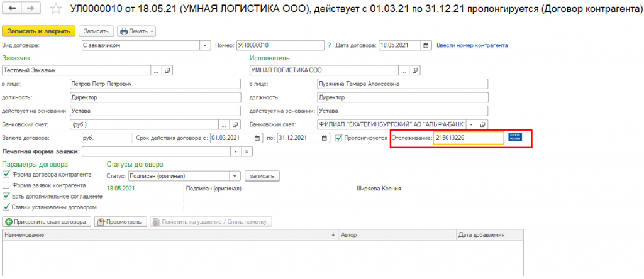Click the Номер contract number field
Viewport: 644px width, 279px height.
(280, 45)
